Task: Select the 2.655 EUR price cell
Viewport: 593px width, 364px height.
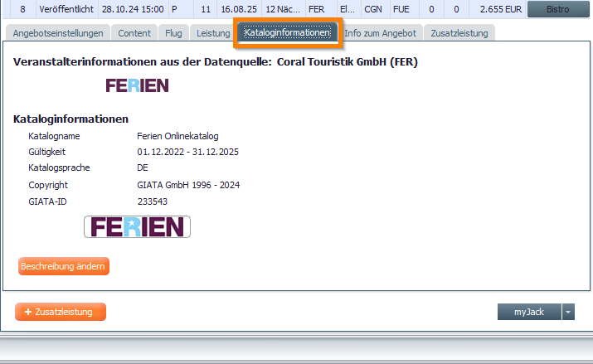Action: (498, 9)
